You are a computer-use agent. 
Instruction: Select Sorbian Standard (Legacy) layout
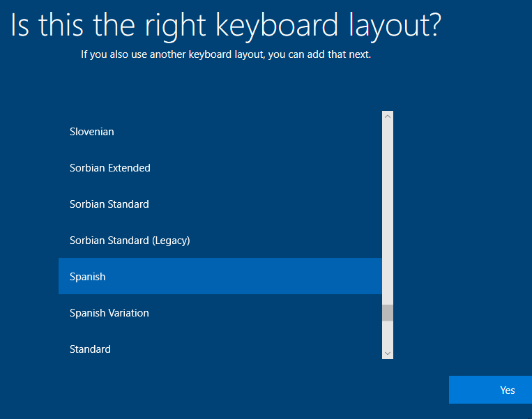[130, 241]
